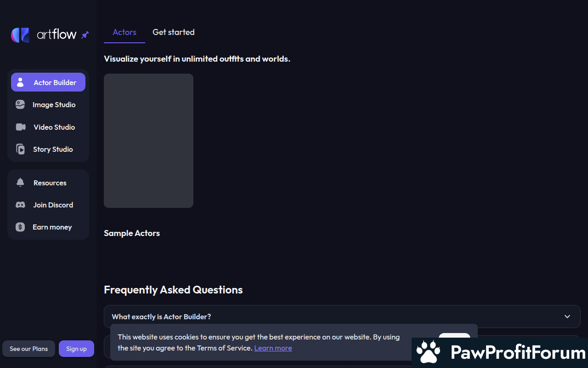Click the gray actor placeholder card
Screen dimensions: 588x368
coord(148,141)
